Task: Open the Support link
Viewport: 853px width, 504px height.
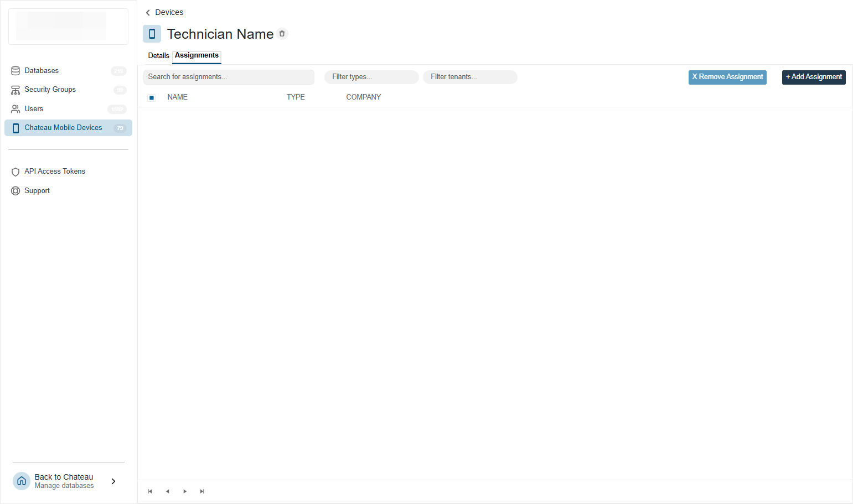Action: pos(37,191)
